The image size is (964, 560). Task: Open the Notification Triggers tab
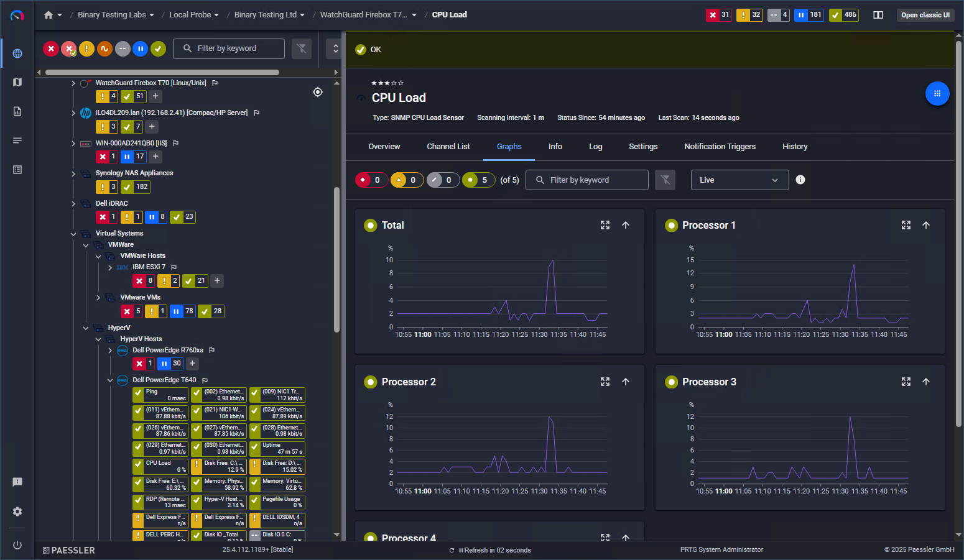click(720, 147)
